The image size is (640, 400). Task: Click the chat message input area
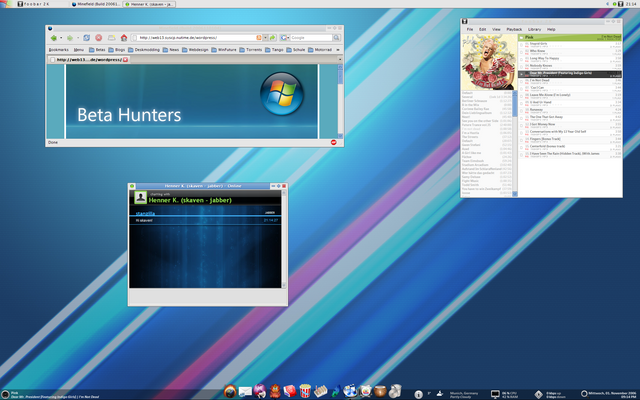click(x=207, y=296)
